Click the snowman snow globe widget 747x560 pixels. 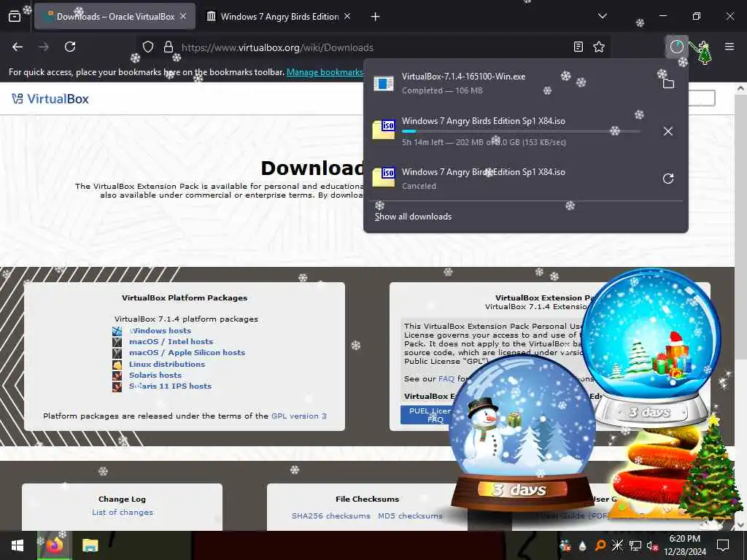(522, 432)
